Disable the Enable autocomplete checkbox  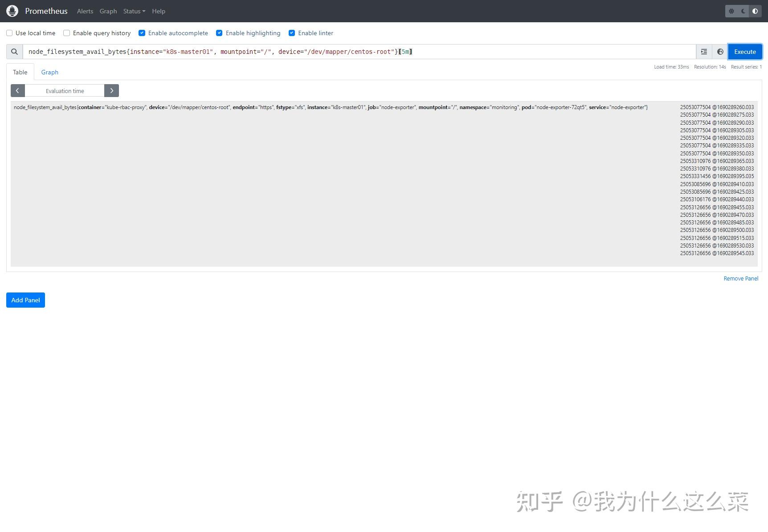pos(142,33)
